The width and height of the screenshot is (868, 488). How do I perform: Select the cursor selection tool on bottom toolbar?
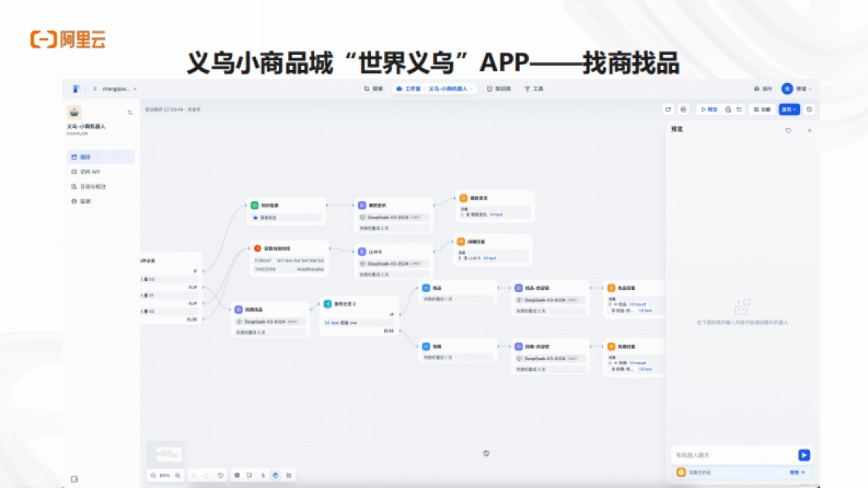pyautogui.click(x=263, y=475)
